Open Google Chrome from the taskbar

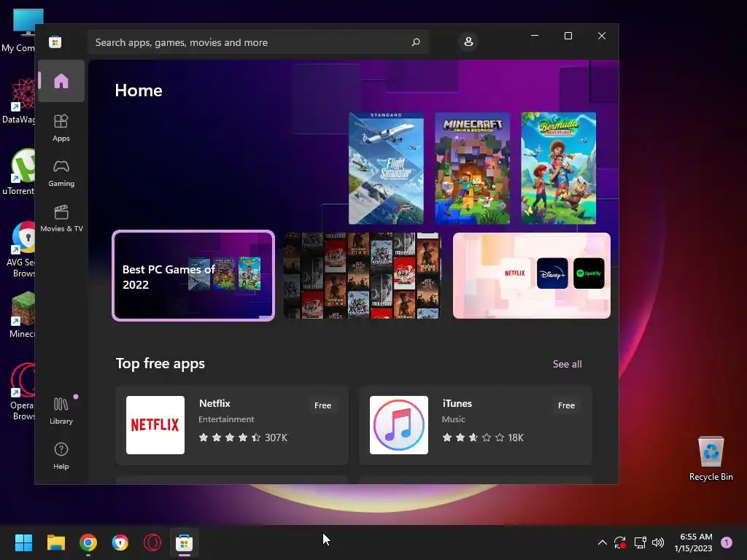(x=88, y=542)
